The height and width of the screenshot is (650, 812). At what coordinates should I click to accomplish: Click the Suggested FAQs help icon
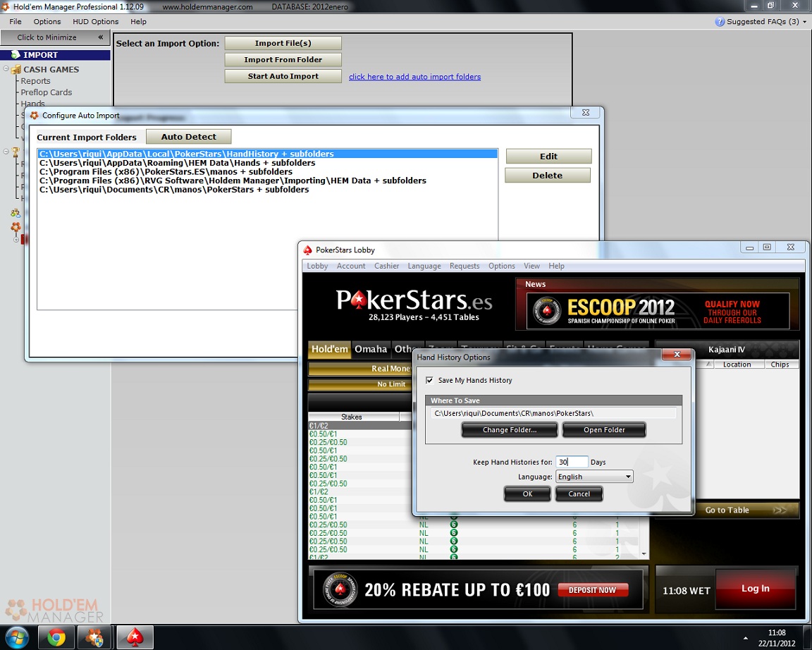click(x=719, y=22)
